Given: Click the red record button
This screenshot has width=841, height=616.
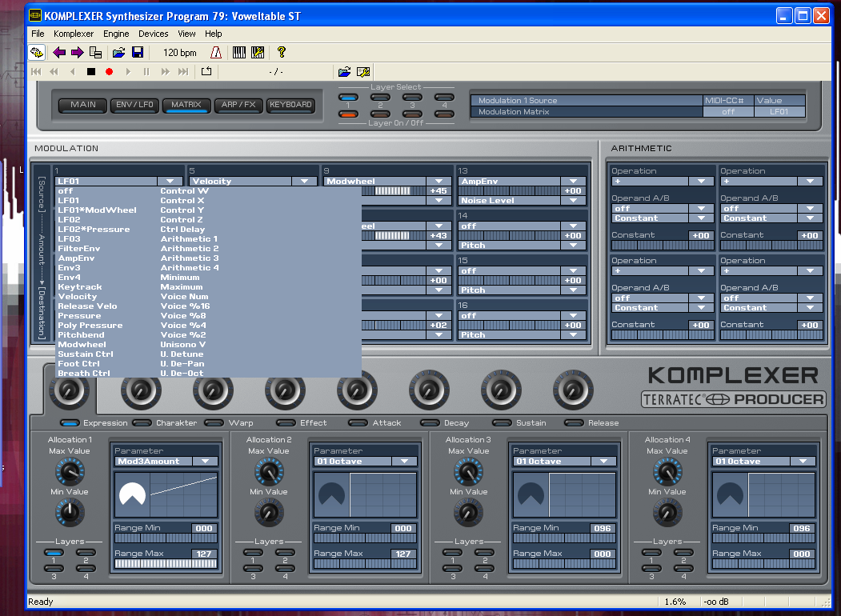Looking at the screenshot, I should pos(110,72).
